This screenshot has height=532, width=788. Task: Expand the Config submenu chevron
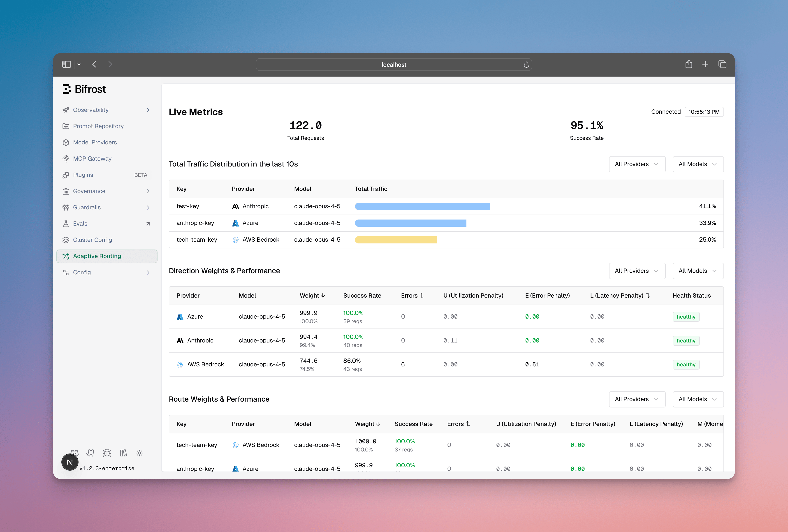click(148, 273)
